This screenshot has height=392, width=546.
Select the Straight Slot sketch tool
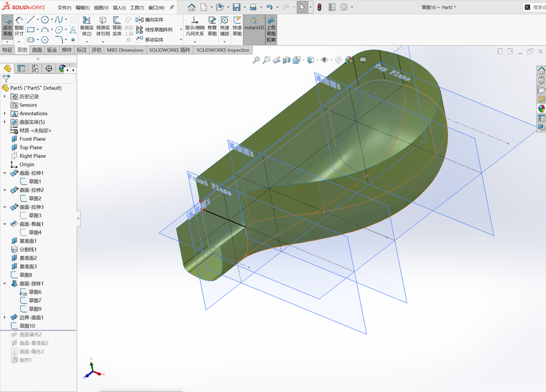[x=30, y=39]
